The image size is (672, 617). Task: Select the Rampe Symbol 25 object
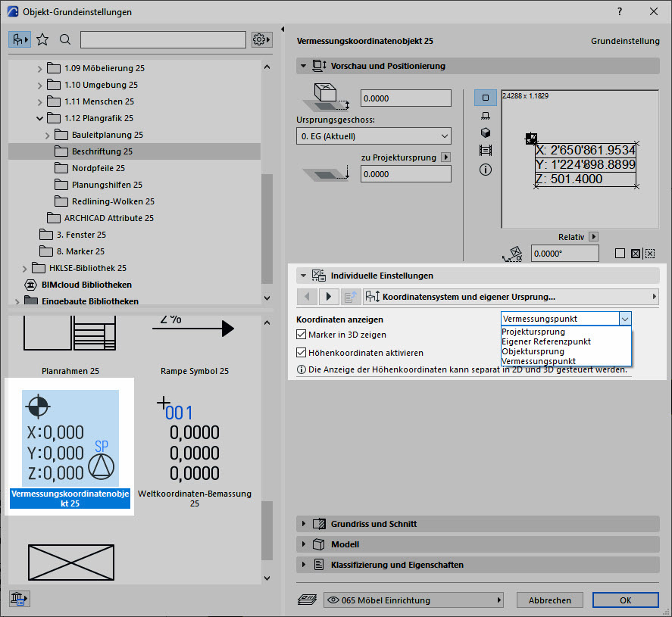click(x=195, y=344)
